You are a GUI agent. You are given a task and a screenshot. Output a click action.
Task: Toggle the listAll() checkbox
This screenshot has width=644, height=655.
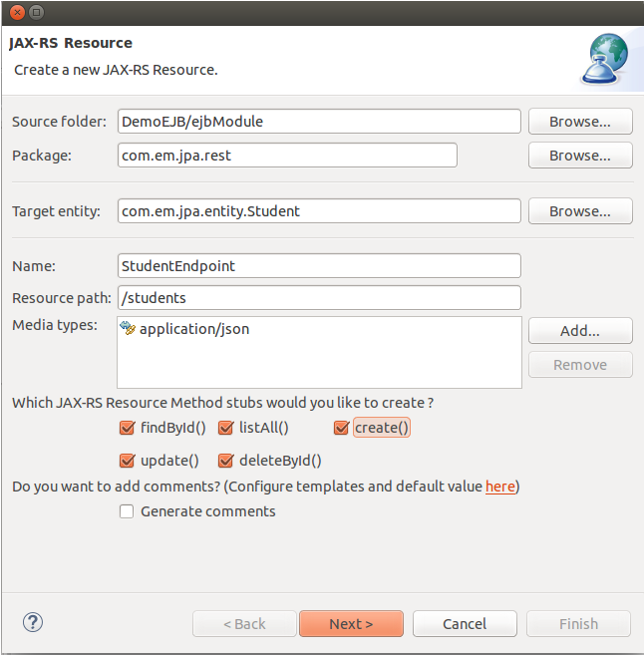tap(225, 428)
